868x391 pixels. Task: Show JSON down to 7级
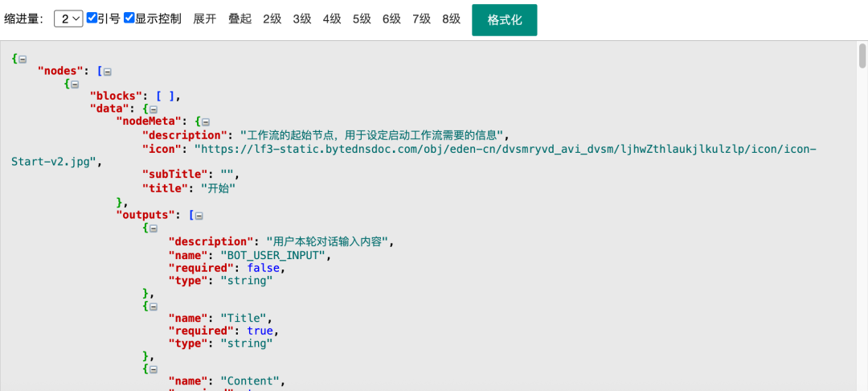tap(422, 19)
